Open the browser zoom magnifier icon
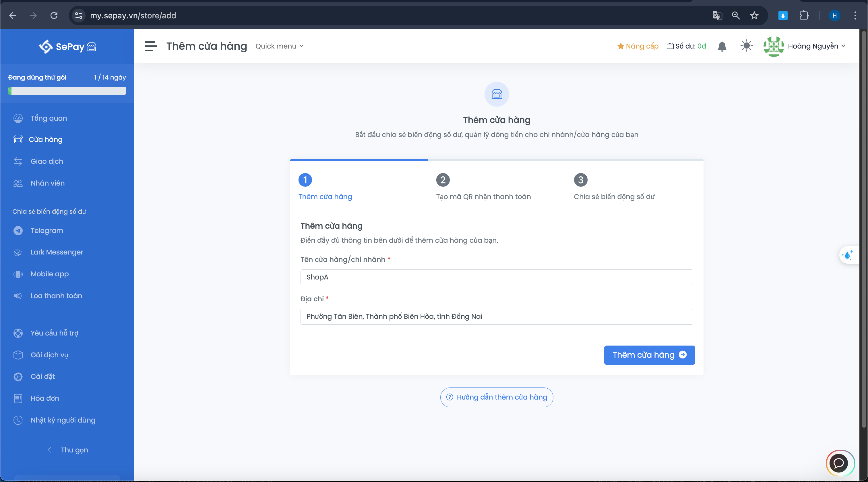 tap(736, 16)
